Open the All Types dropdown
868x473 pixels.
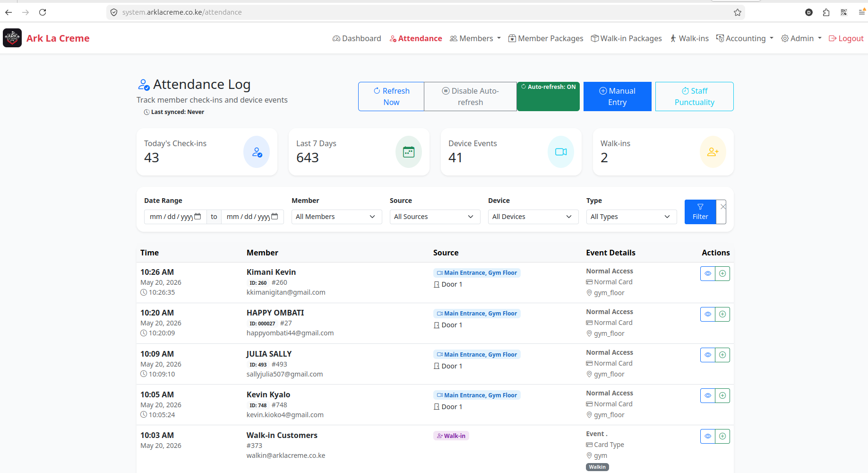pyautogui.click(x=631, y=217)
